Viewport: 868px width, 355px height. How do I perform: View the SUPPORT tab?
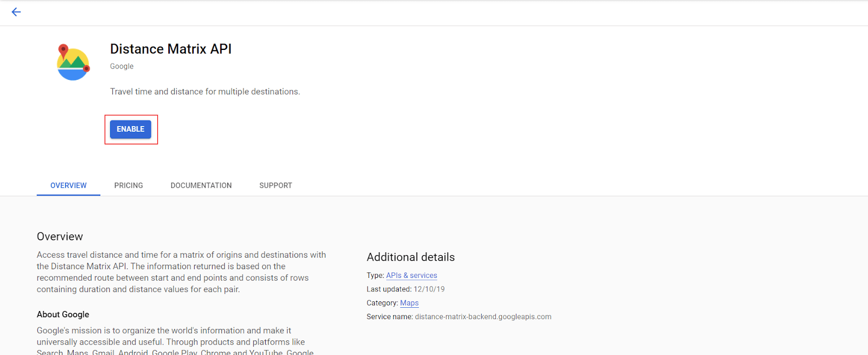pyautogui.click(x=275, y=185)
